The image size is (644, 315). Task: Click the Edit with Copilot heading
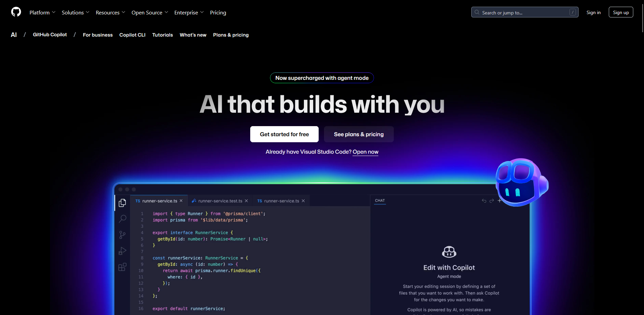click(449, 268)
